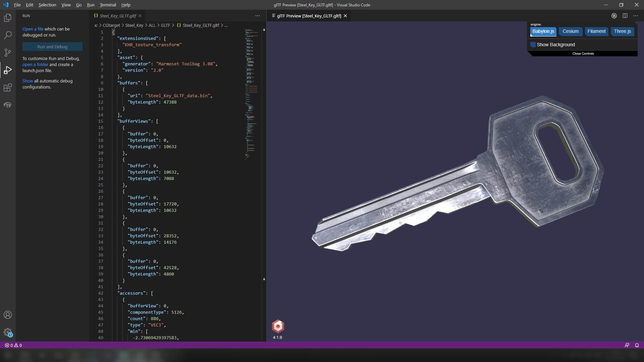The image size is (644, 362).
Task: Click the Babylon.js logo in preview
Action: point(278,326)
